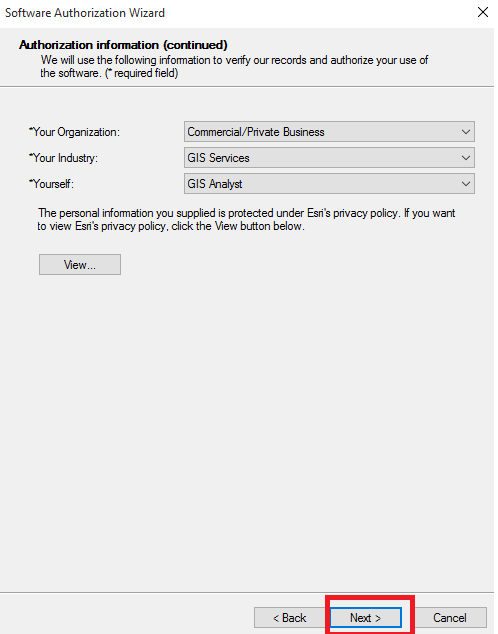Image resolution: width=498 pixels, height=634 pixels.
Task: Click the Your Organization label
Action: [75, 133]
